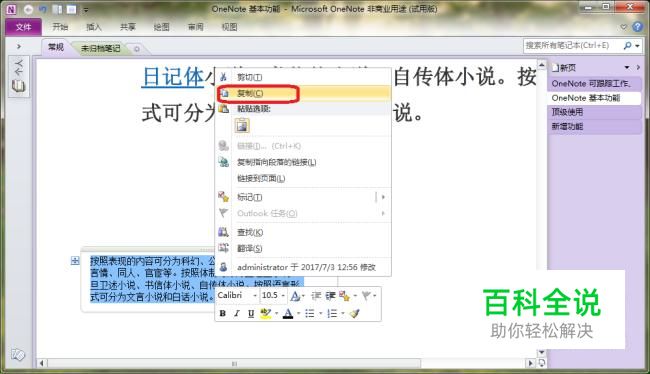Toggle italic formatting in the mini toolbar
The height and width of the screenshot is (374, 650).
pyautogui.click(x=237, y=313)
